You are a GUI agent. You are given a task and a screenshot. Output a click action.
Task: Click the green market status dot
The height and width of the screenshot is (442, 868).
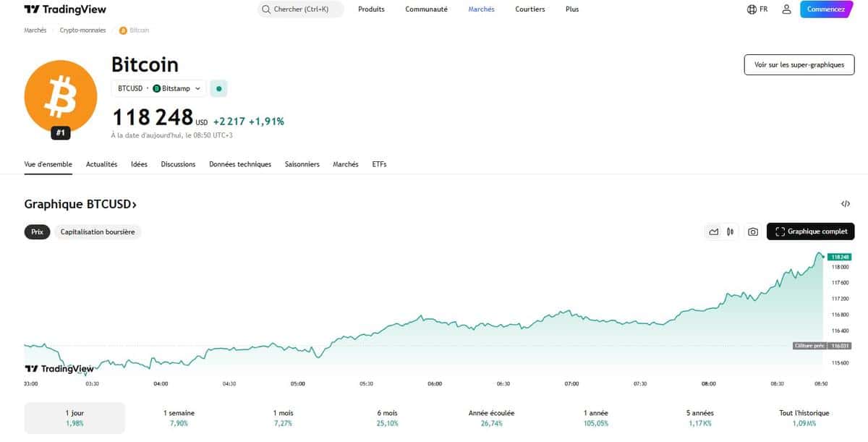(x=219, y=88)
